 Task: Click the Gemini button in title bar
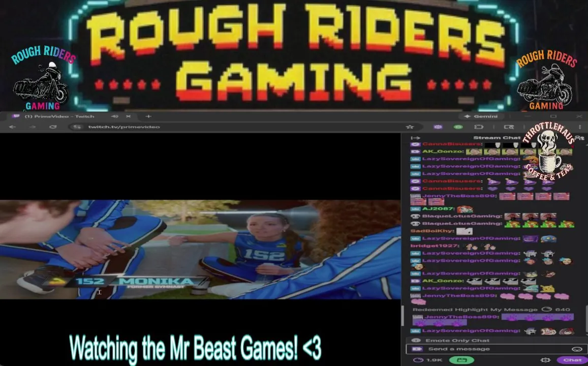481,116
